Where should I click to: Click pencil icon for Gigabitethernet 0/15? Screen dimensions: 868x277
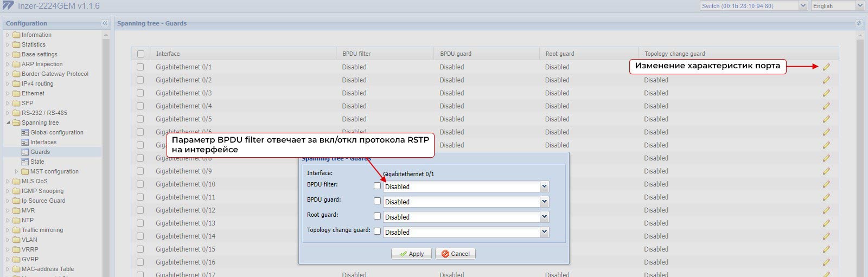[826, 249]
